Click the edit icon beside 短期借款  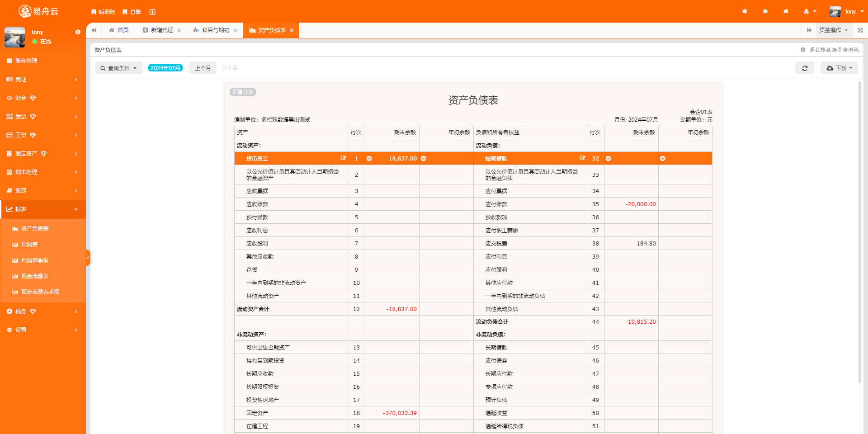[582, 158]
